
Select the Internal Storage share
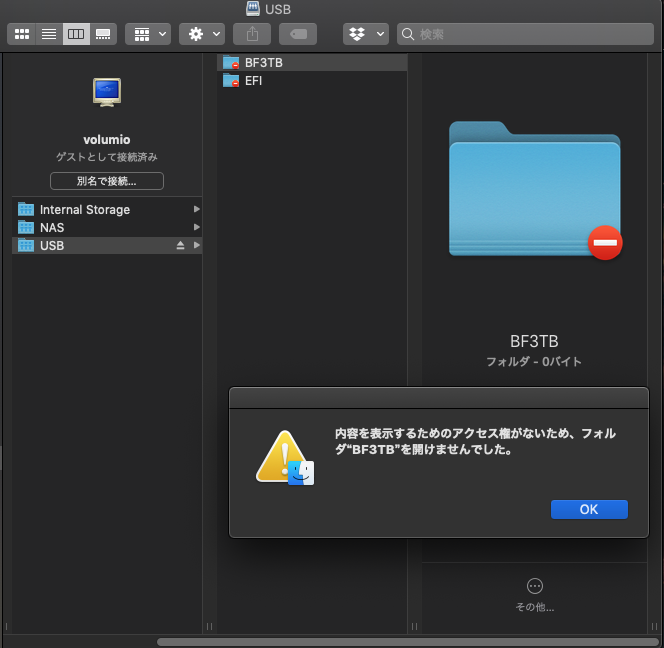107,210
